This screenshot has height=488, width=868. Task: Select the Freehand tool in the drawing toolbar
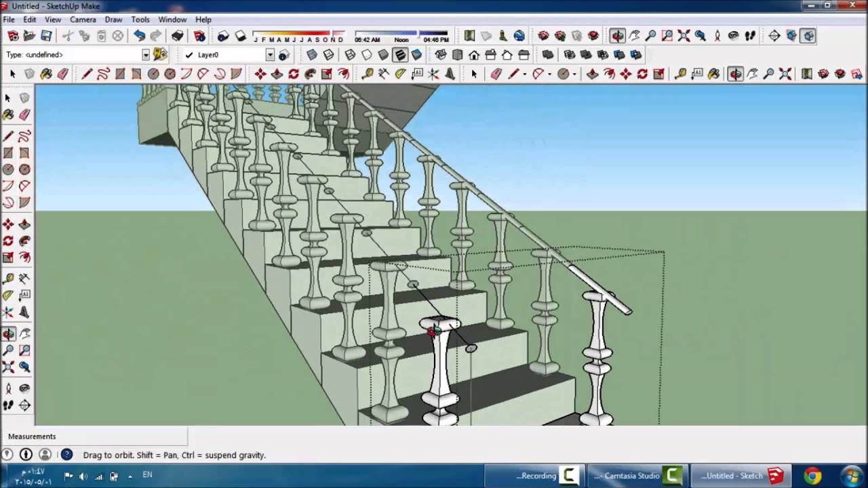tap(103, 74)
